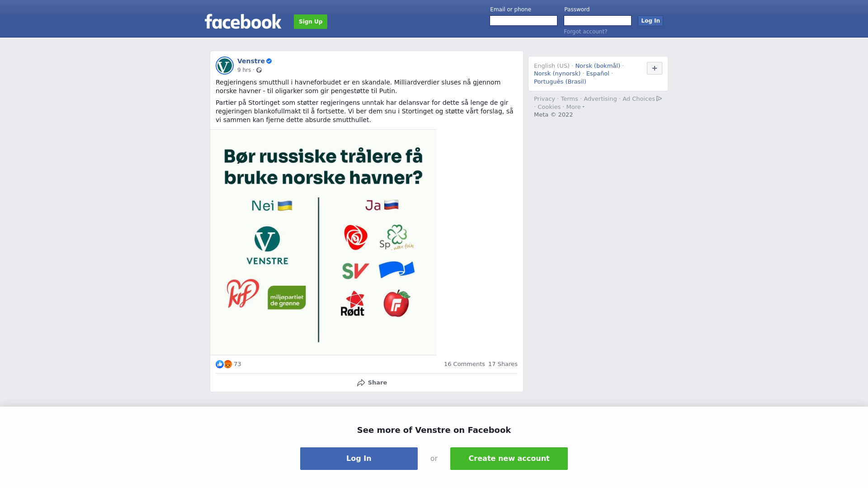This screenshot has height=488, width=868.
Task: Click the Ad Choices icon
Action: [x=659, y=99]
